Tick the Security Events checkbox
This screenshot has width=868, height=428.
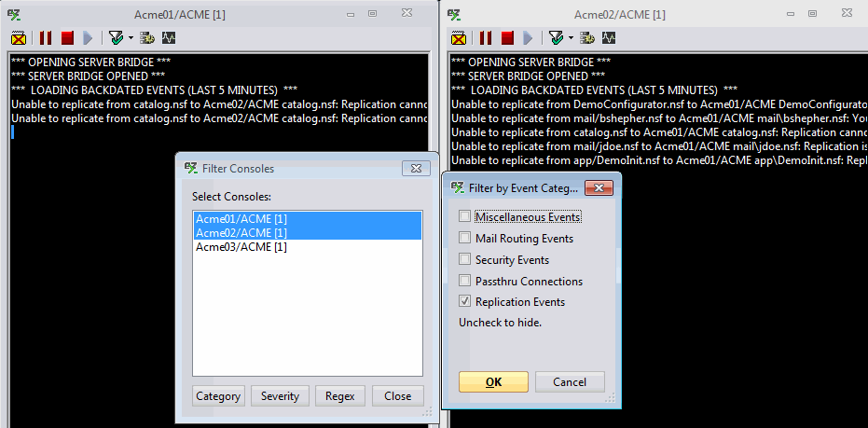pos(464,260)
